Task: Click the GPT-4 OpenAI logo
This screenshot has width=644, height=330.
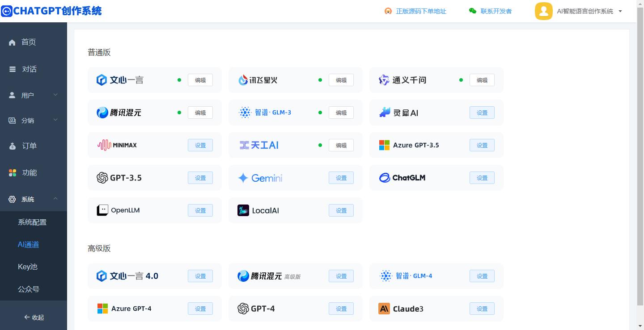Action: (243, 309)
